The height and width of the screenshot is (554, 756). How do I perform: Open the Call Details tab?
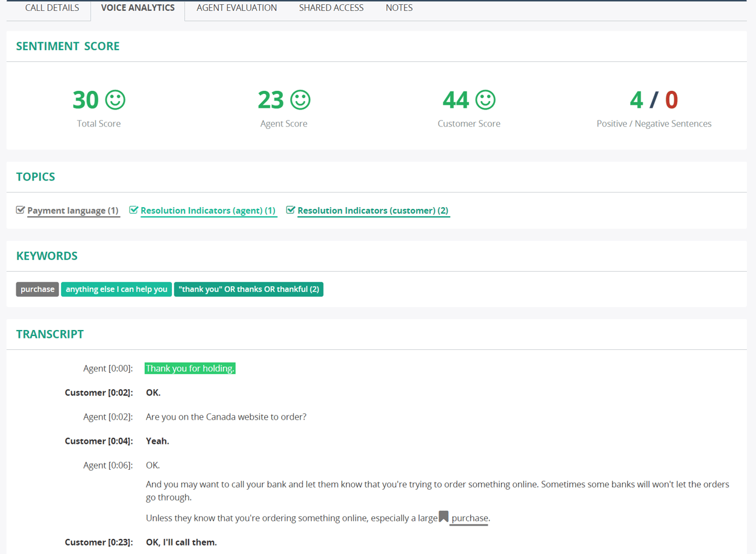(x=52, y=8)
